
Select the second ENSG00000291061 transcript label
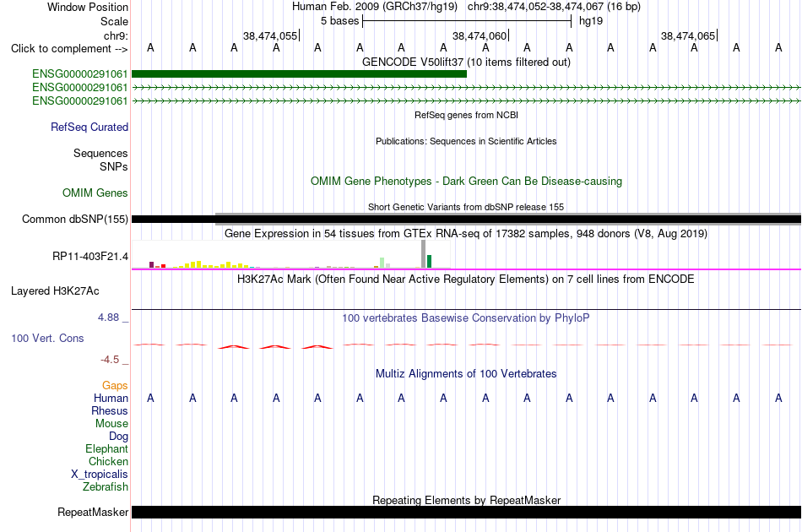[x=80, y=88]
